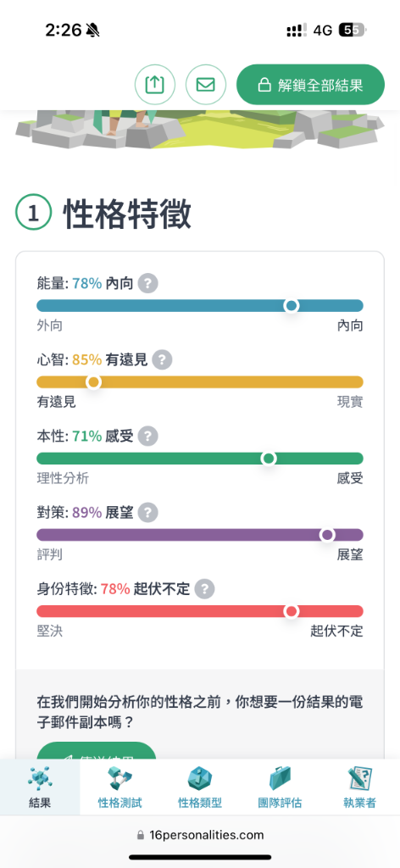400x868 pixels.
Task: Open the 性格類型 tab
Action: point(200,787)
